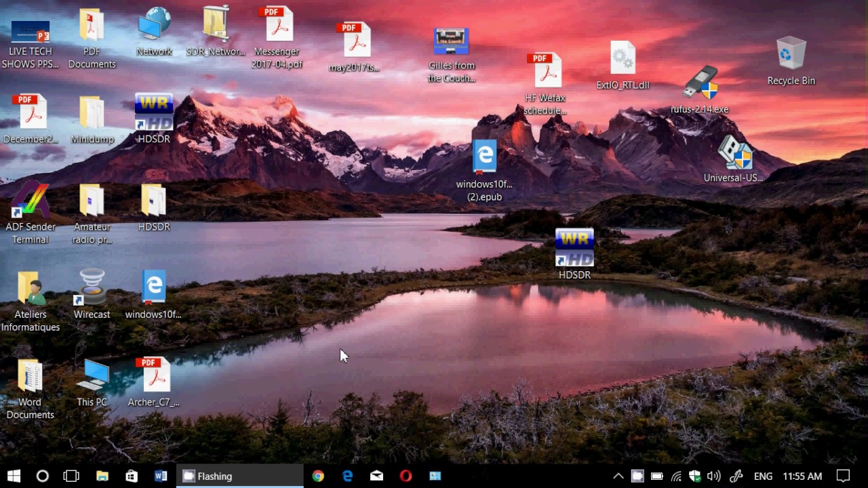Image resolution: width=868 pixels, height=488 pixels.
Task: Check battery status in the tray
Action: click(656, 476)
